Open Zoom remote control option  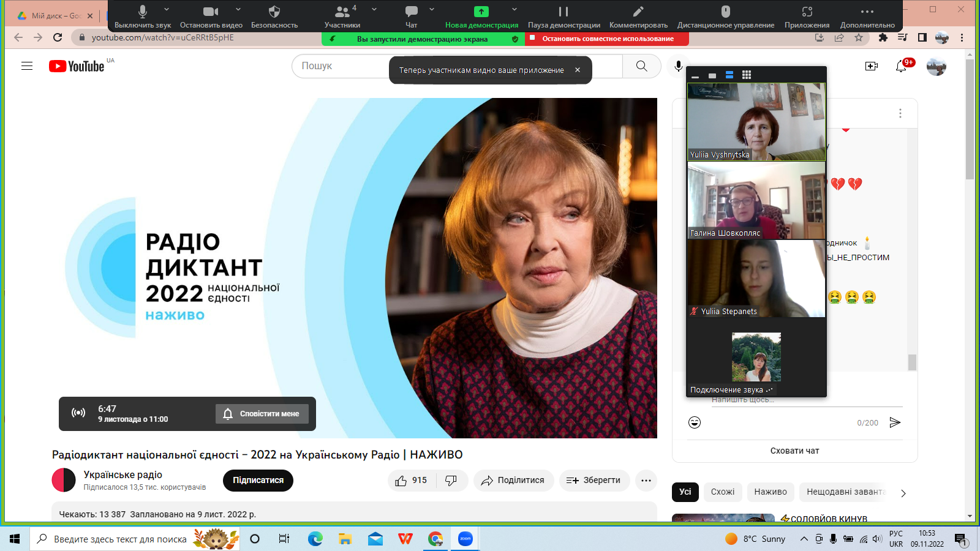[725, 12]
